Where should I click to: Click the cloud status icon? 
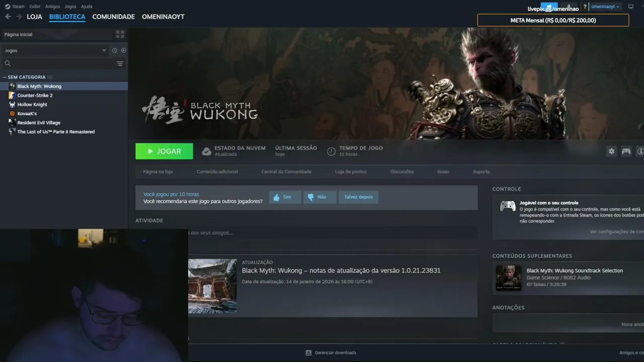coord(206,151)
